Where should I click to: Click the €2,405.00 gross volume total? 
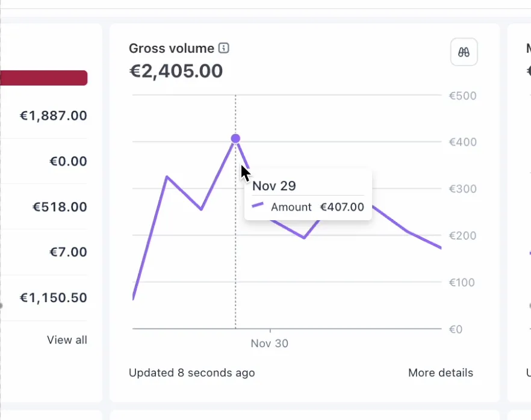click(x=176, y=71)
